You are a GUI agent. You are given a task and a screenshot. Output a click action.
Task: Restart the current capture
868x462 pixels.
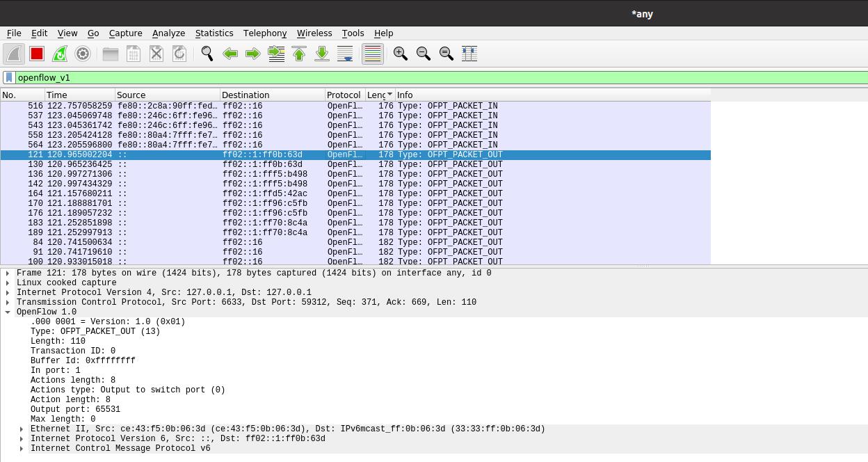pyautogui.click(x=60, y=54)
